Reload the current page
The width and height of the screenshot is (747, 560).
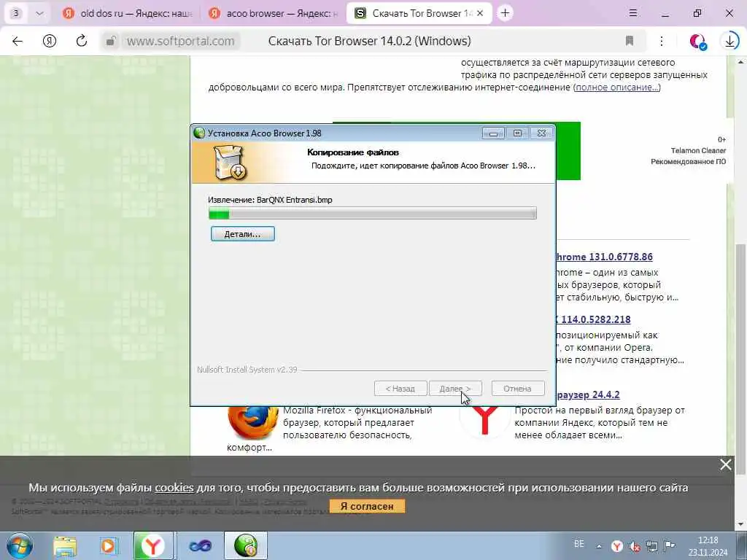pos(82,41)
